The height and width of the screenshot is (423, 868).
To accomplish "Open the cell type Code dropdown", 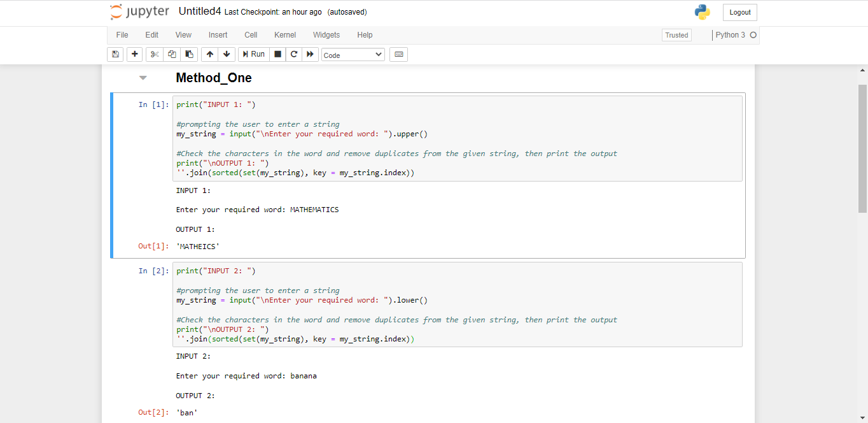I will [353, 55].
